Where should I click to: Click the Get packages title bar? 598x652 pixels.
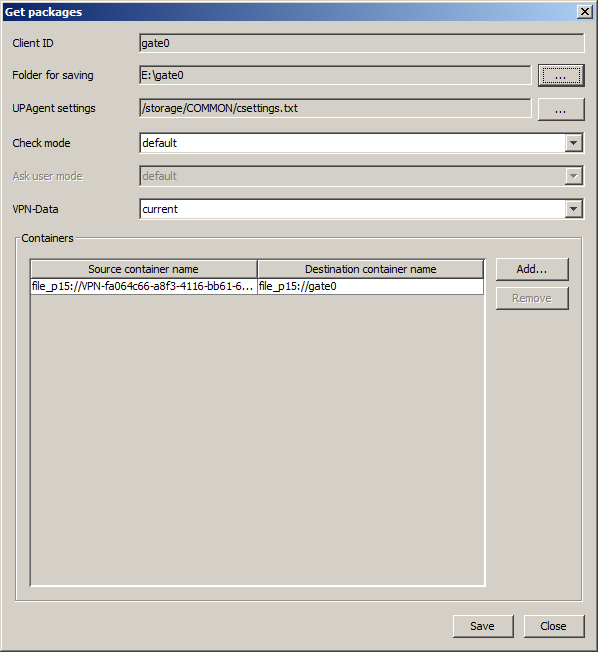[x=289, y=12]
